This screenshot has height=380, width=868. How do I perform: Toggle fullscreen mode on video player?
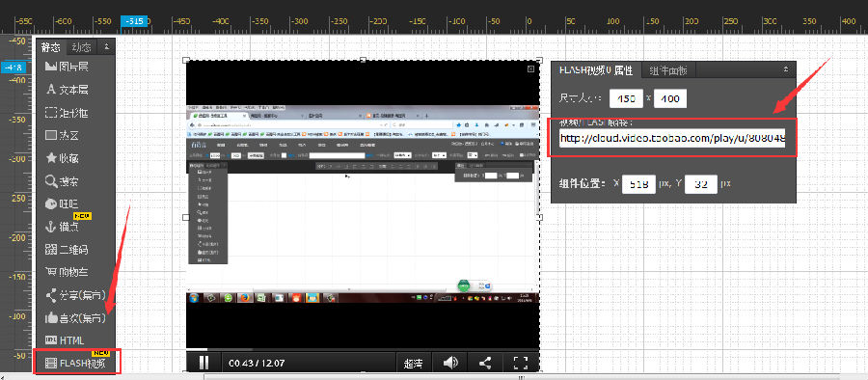(x=521, y=363)
